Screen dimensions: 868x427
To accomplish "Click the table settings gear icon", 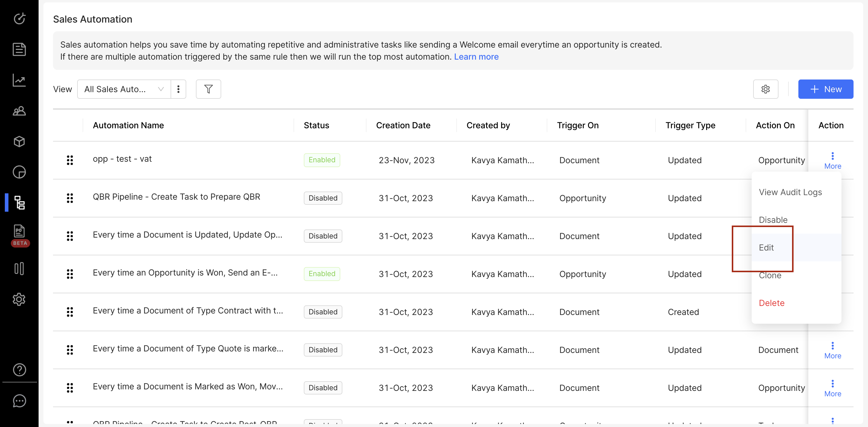I will click(765, 89).
